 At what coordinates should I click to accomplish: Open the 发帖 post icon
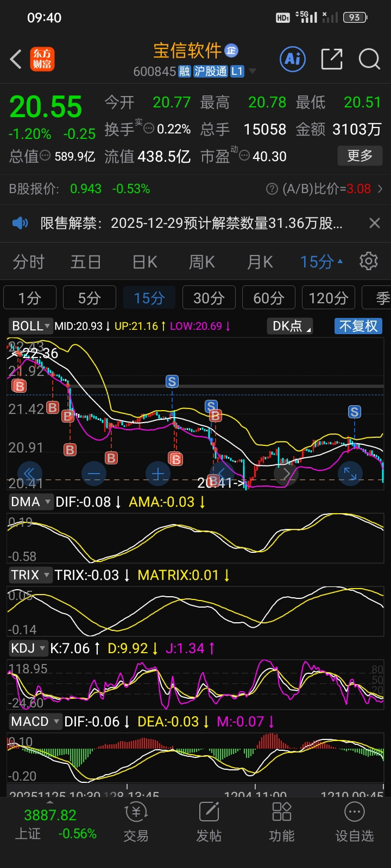[x=209, y=822]
